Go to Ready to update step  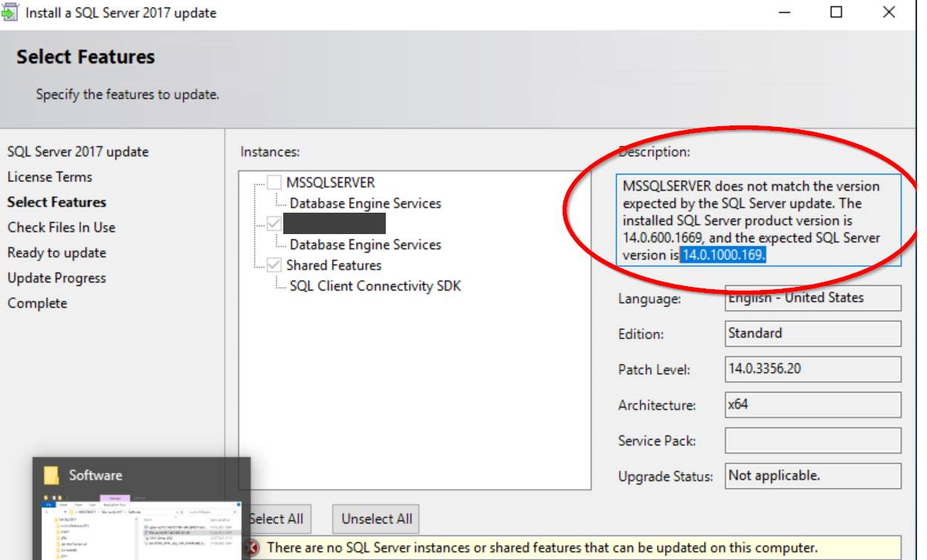[x=57, y=252]
